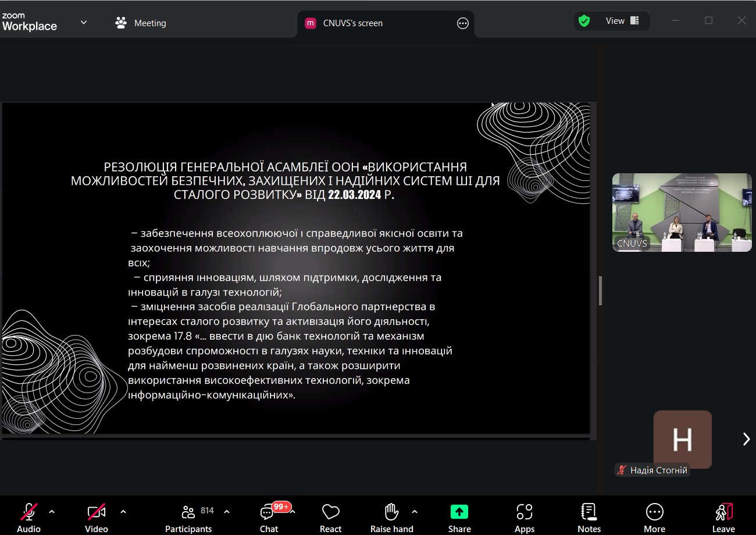Screen dimensions: 756x535
Task: Unmute microphone with Audio button
Action: (28, 516)
